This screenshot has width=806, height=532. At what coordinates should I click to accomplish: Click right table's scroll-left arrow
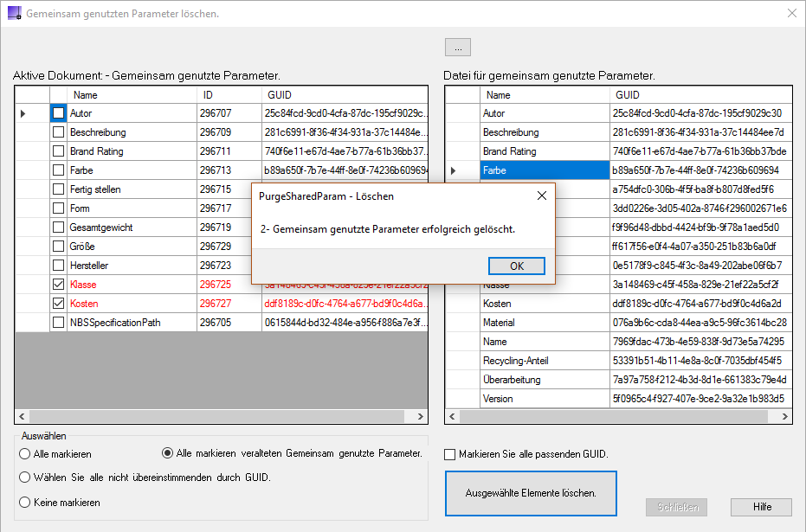coord(452,416)
